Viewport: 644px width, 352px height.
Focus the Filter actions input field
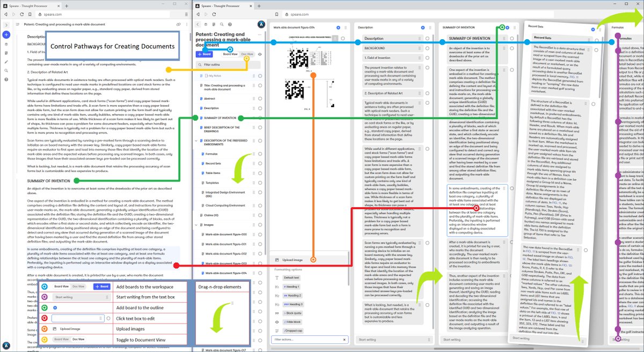[x=310, y=340]
